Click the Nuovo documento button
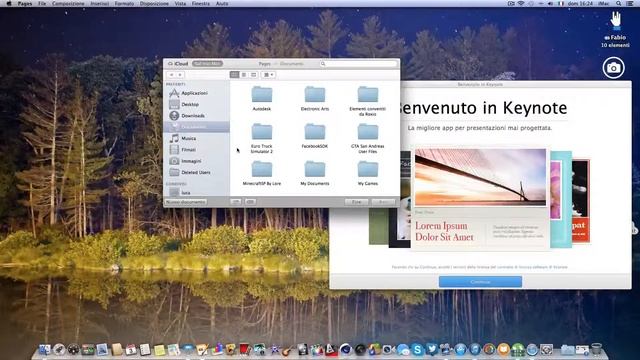 tap(186, 202)
